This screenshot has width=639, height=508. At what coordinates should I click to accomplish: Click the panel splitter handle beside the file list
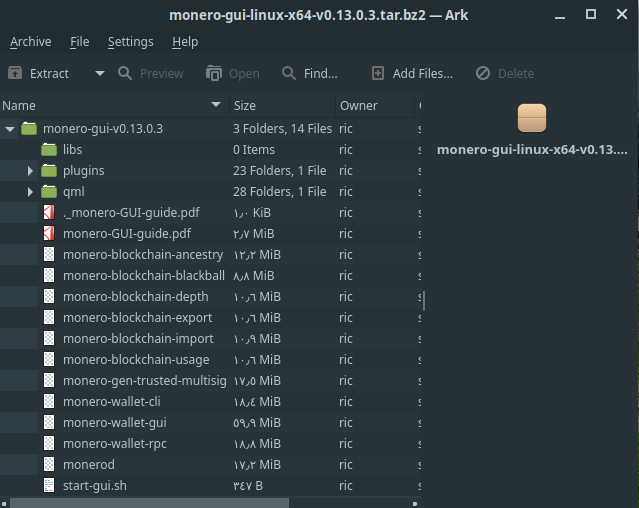point(424,301)
